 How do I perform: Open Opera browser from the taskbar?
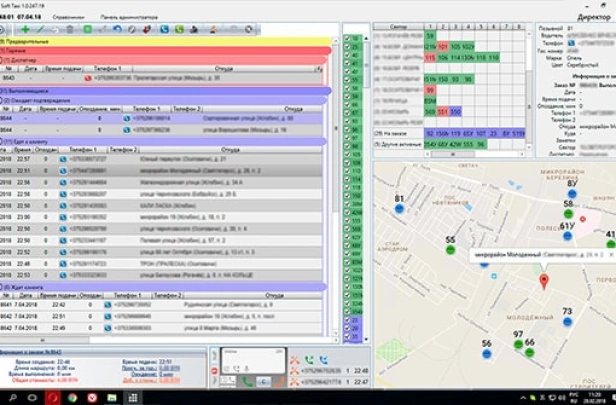[x=52, y=397]
